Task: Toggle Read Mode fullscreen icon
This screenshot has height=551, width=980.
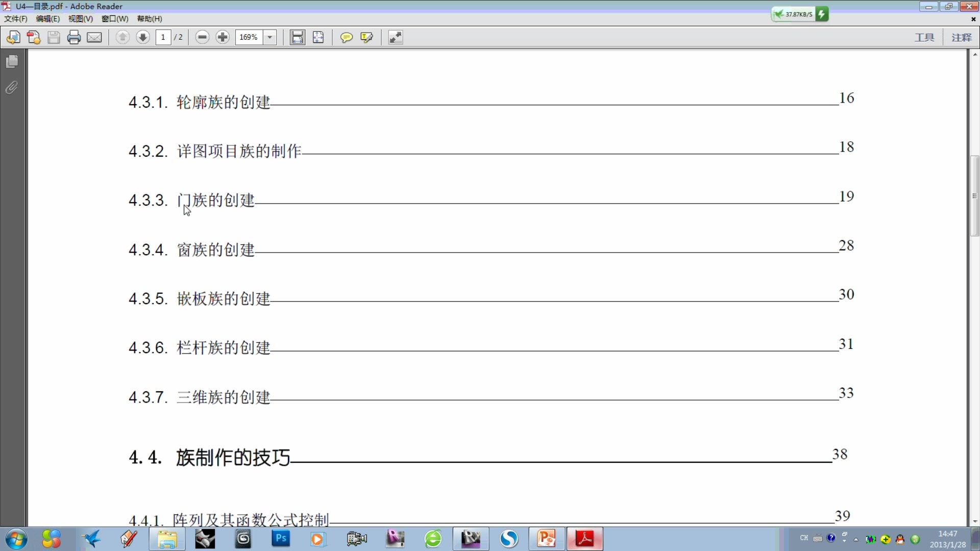Action: [x=396, y=37]
